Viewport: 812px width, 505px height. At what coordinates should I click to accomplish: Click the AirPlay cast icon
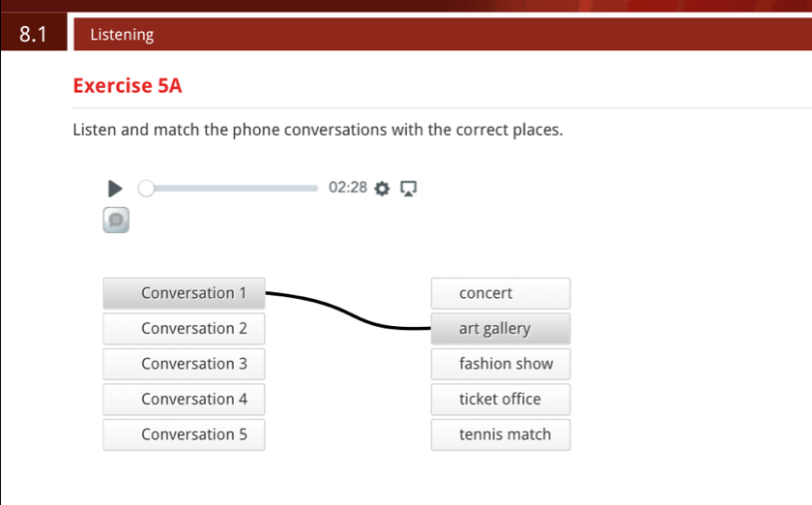tap(408, 188)
